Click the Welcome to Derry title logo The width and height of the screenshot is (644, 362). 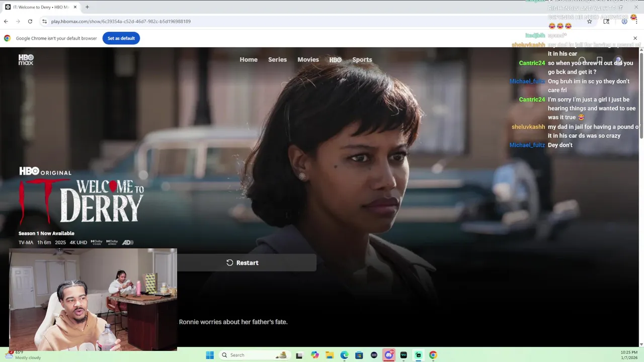click(82, 201)
